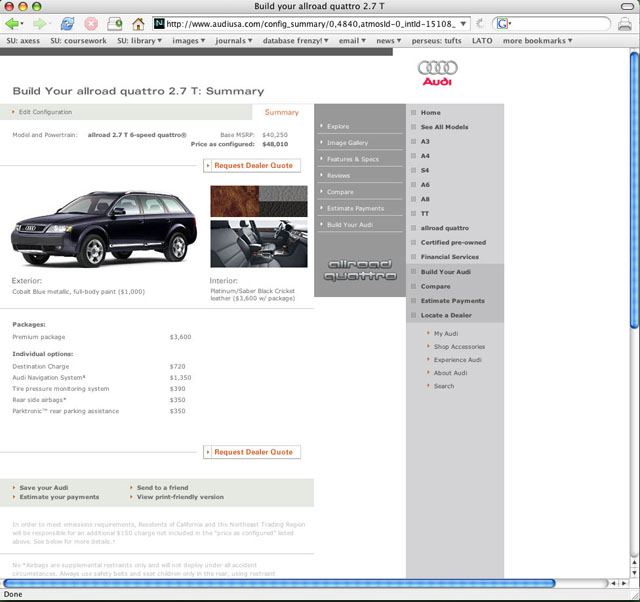Click the Forward arrow in the toolbar
Viewport: 640px width, 602px height.
pyautogui.click(x=40, y=23)
